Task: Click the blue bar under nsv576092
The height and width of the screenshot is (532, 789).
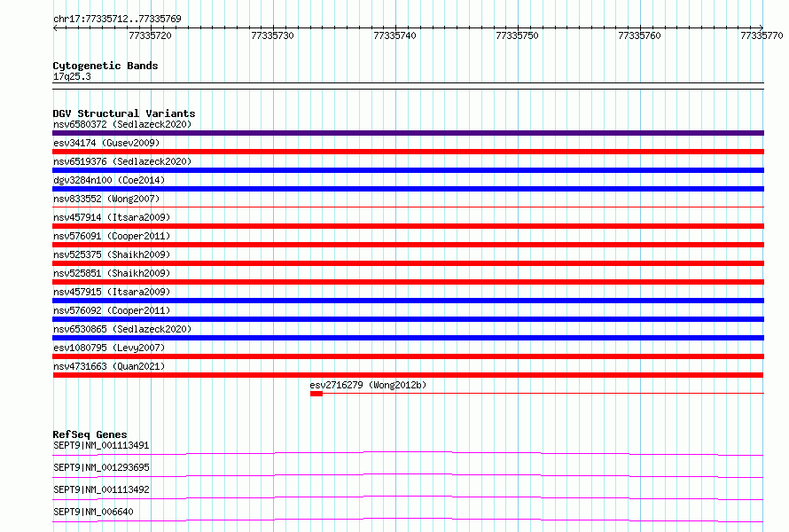Action: click(x=408, y=319)
